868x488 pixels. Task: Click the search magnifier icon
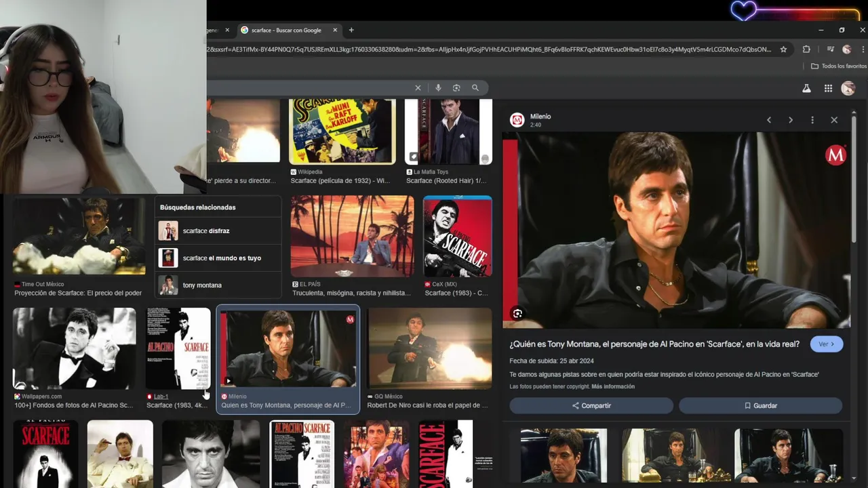[475, 88]
